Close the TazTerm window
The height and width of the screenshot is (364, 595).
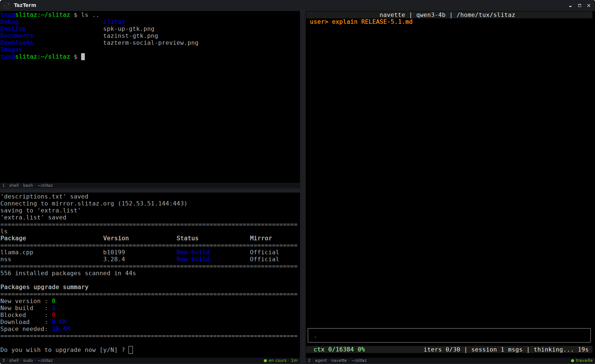click(x=589, y=6)
